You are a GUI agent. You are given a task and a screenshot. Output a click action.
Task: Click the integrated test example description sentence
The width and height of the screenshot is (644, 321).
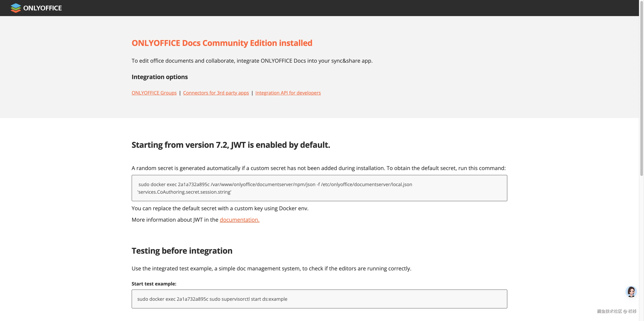point(271,269)
